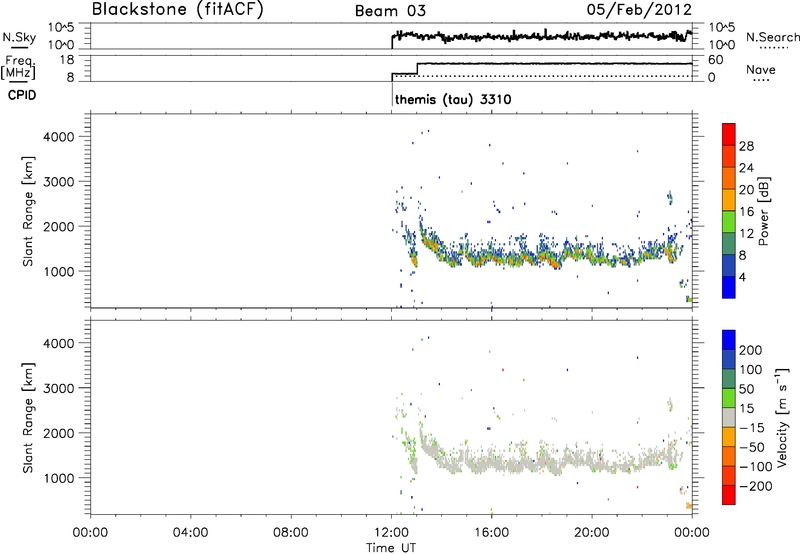Viewport: 800px width, 554px height.
Task: Select the CPID row label
Action: pyautogui.click(x=22, y=95)
